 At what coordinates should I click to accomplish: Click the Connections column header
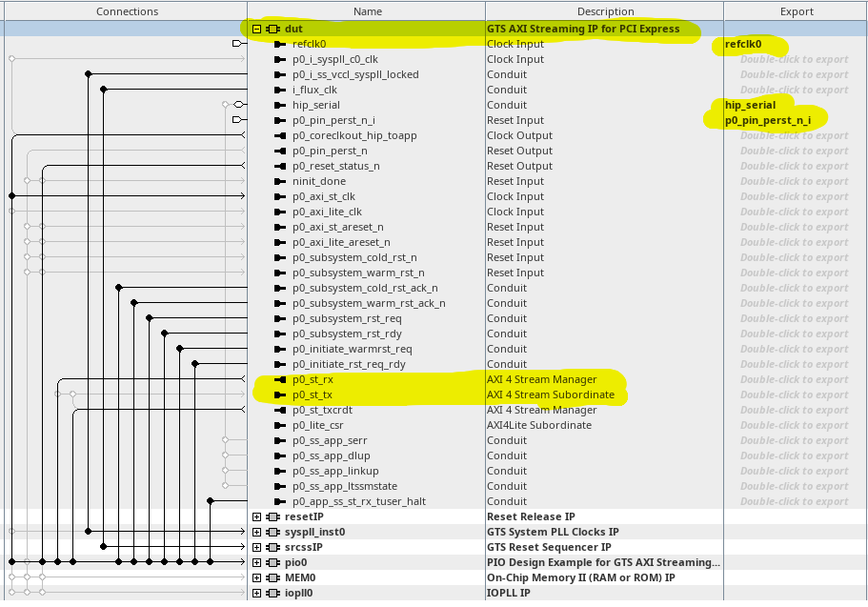click(127, 11)
